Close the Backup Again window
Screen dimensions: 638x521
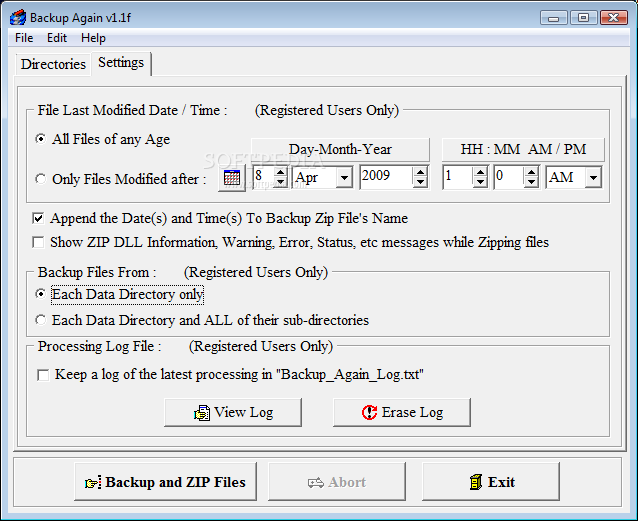pos(614,18)
